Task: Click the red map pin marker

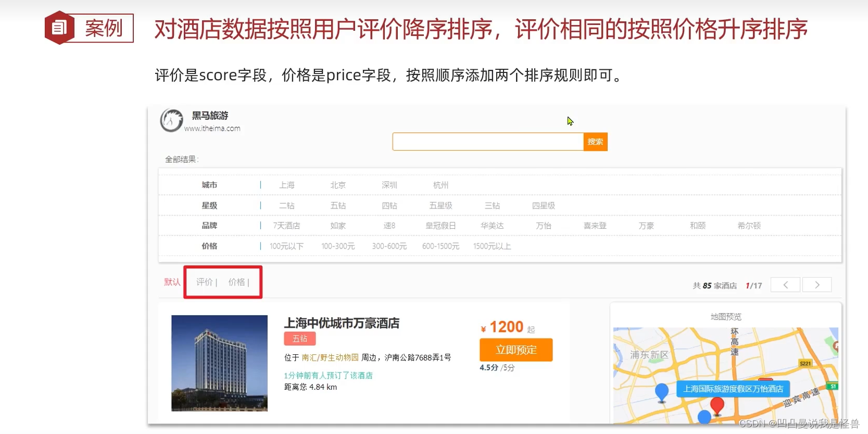Action: (718, 405)
